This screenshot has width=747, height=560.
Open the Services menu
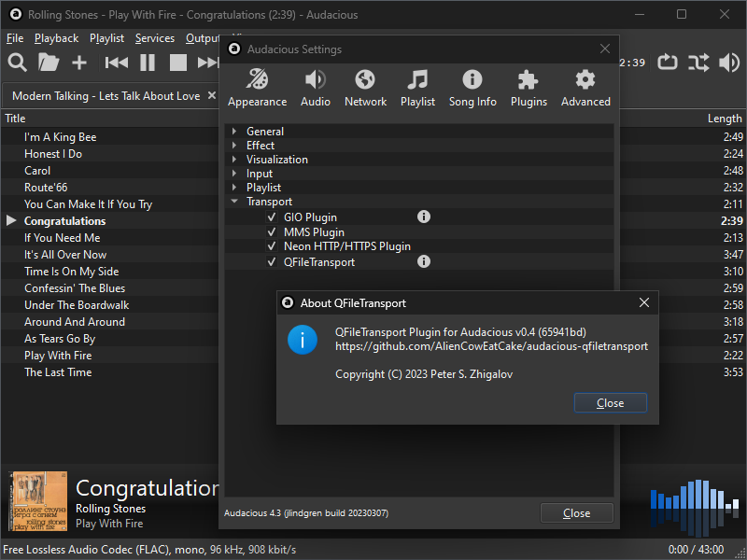click(155, 38)
